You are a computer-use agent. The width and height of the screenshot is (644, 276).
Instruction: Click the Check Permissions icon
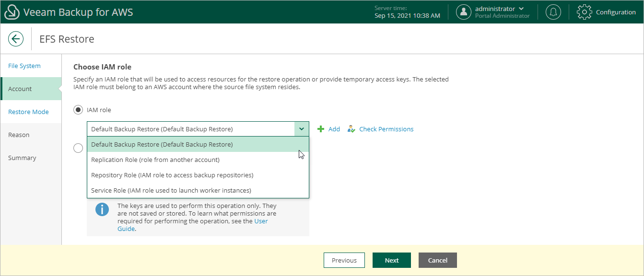(x=351, y=129)
